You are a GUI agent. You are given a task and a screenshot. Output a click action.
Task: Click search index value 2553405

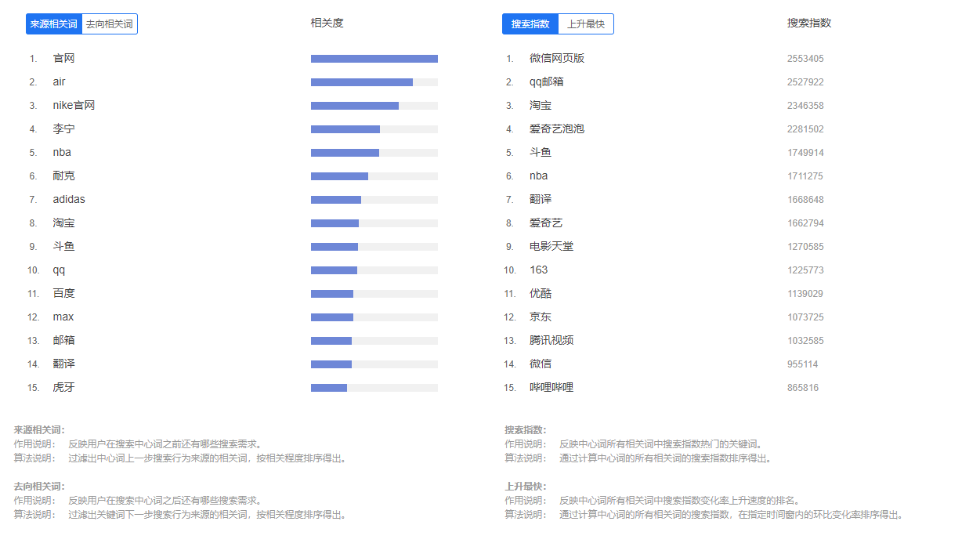[x=805, y=59]
